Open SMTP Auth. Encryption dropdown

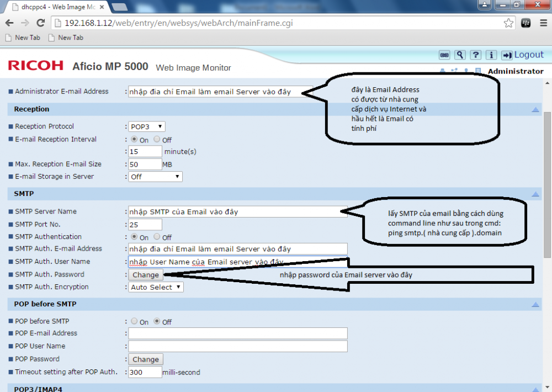coord(156,287)
